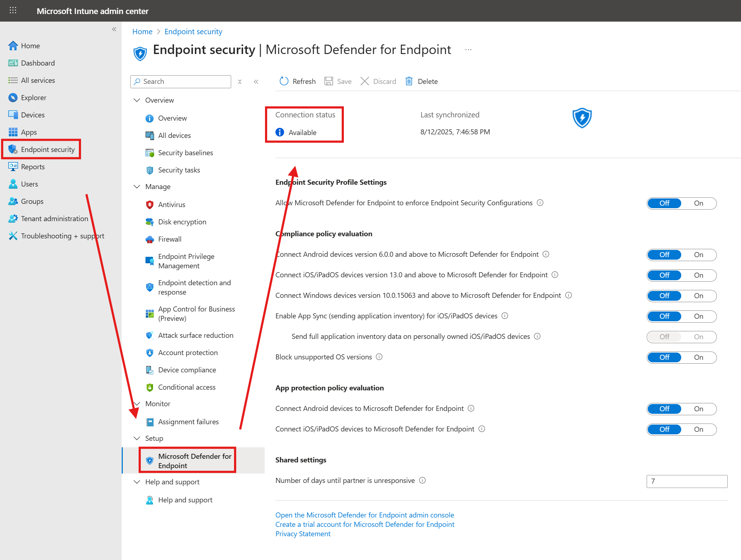Collapse the main left navigation pane
The image size is (741, 560).
click(114, 29)
